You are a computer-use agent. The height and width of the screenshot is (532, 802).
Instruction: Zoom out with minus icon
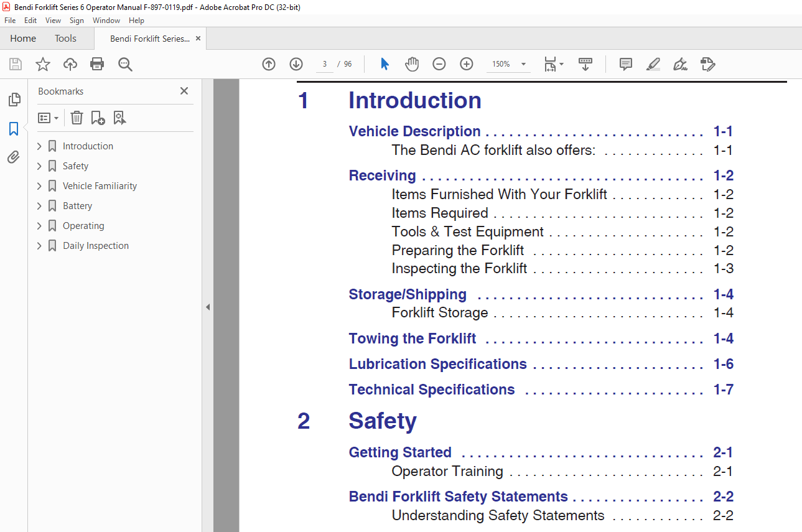point(439,64)
